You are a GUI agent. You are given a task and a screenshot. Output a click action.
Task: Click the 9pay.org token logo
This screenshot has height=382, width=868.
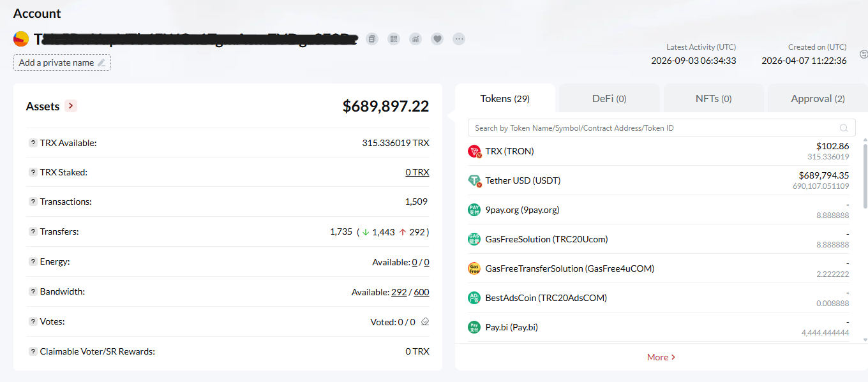(474, 210)
